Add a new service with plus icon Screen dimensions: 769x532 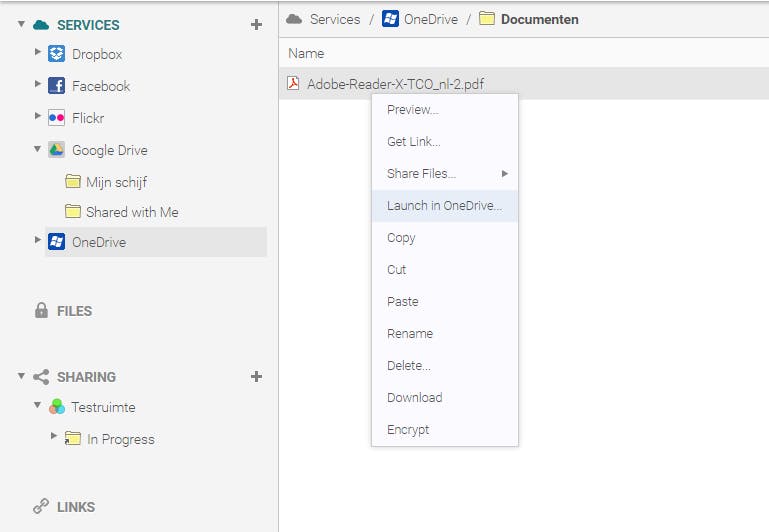pos(256,24)
